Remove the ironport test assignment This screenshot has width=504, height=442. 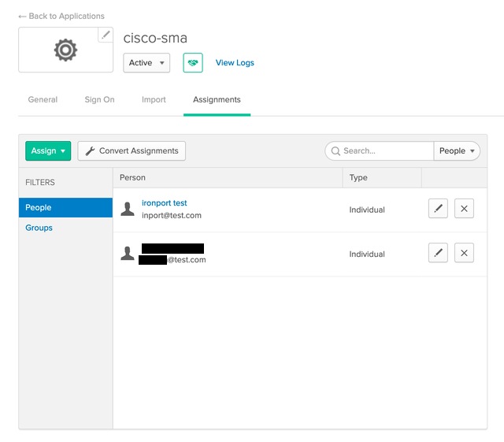[x=464, y=209]
